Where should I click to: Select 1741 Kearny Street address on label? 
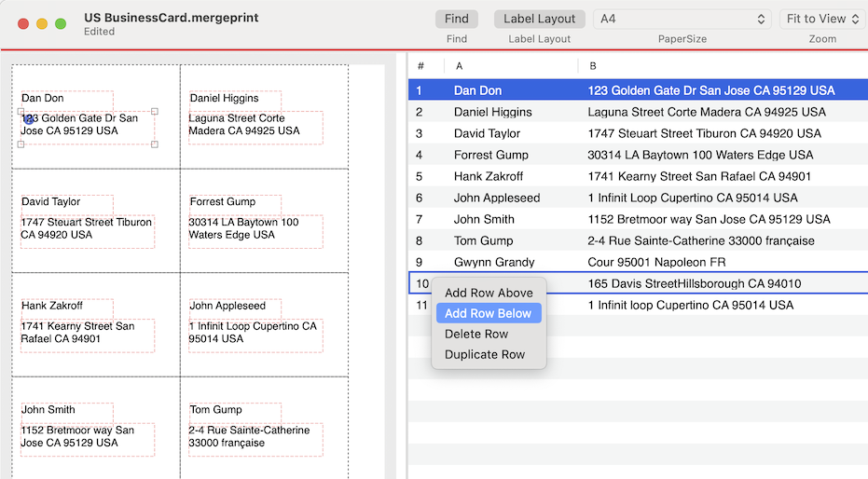(88, 335)
